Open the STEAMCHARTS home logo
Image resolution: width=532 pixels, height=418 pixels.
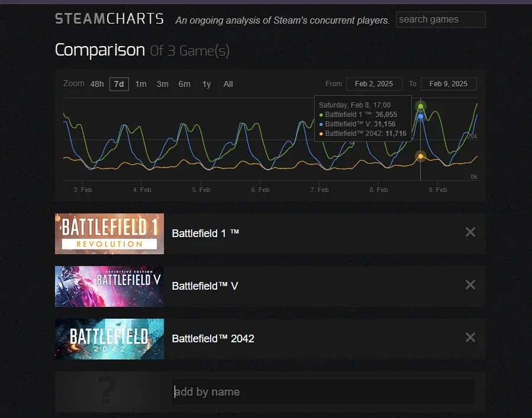[109, 18]
